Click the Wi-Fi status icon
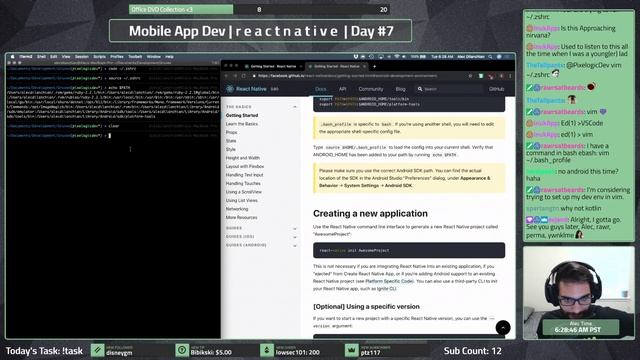The height and width of the screenshot is (360, 640). pyautogui.click(x=396, y=57)
